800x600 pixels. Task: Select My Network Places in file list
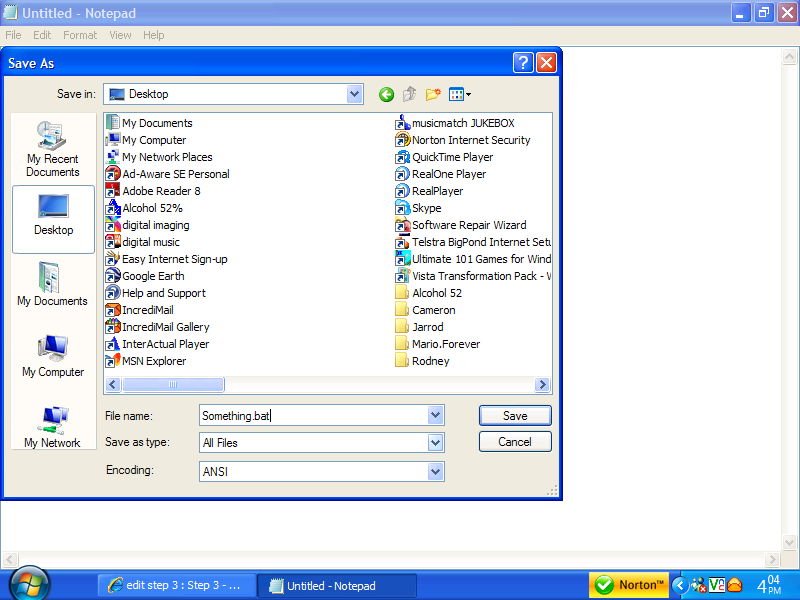pyautogui.click(x=159, y=157)
